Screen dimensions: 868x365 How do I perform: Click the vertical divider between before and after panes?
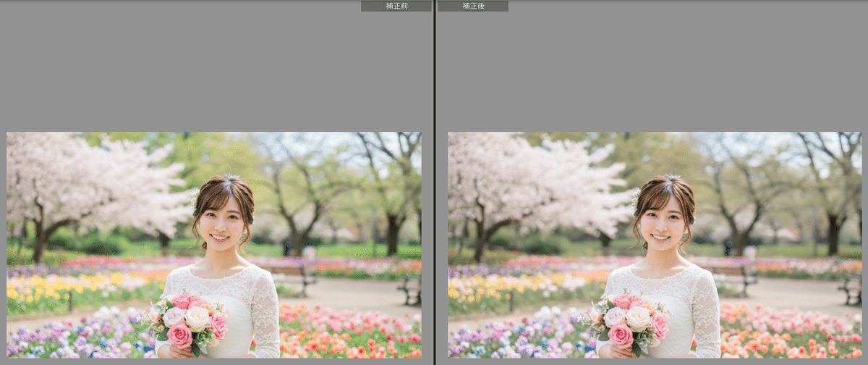click(434, 181)
